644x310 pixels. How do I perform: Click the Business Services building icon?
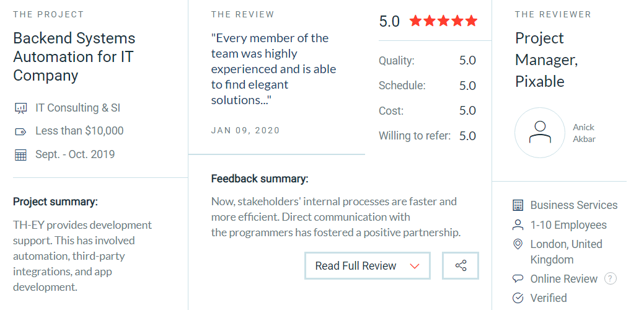(x=518, y=205)
